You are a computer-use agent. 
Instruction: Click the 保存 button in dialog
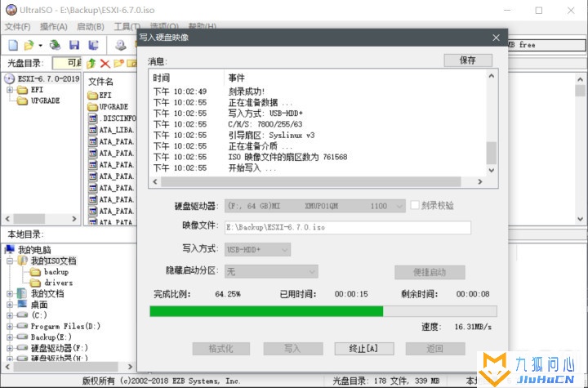pos(468,60)
